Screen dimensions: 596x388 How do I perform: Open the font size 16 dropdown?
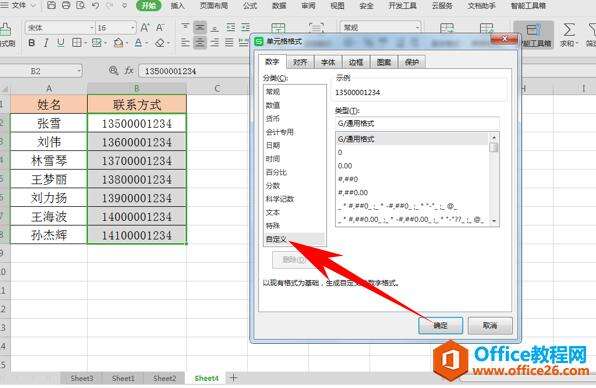pos(132,28)
